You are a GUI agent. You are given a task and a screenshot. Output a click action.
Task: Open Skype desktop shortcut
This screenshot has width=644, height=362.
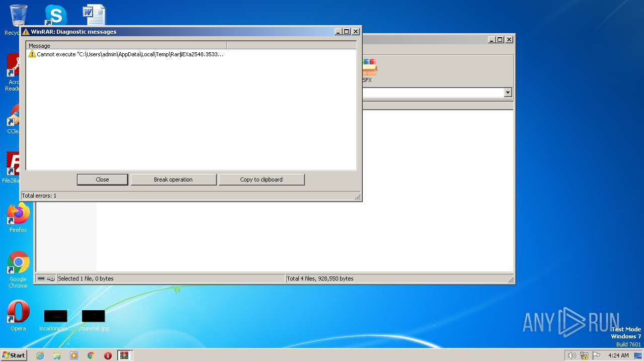point(56,15)
